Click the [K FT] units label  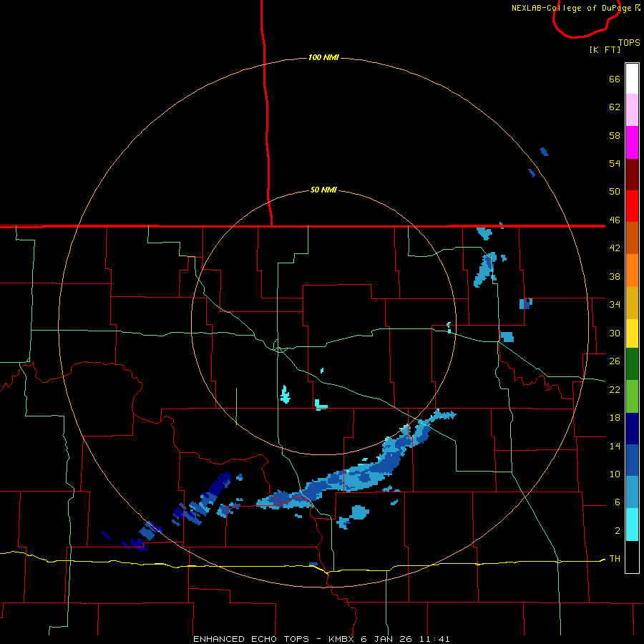click(605, 49)
